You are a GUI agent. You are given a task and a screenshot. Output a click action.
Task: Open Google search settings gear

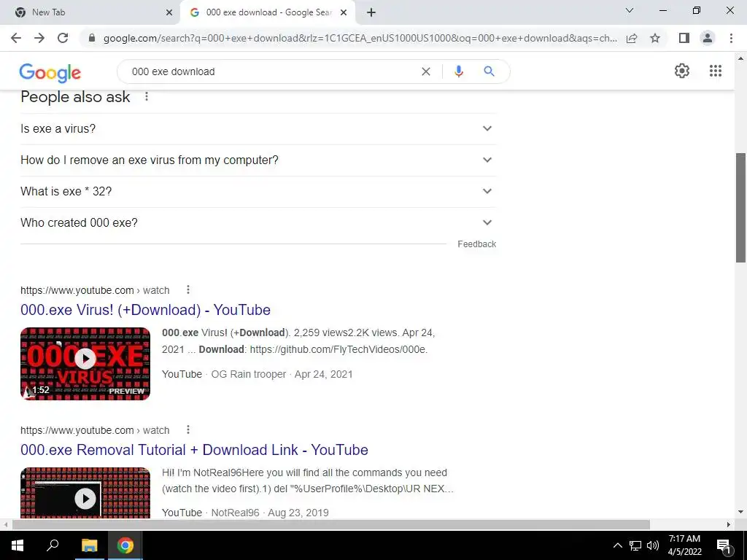click(x=682, y=71)
